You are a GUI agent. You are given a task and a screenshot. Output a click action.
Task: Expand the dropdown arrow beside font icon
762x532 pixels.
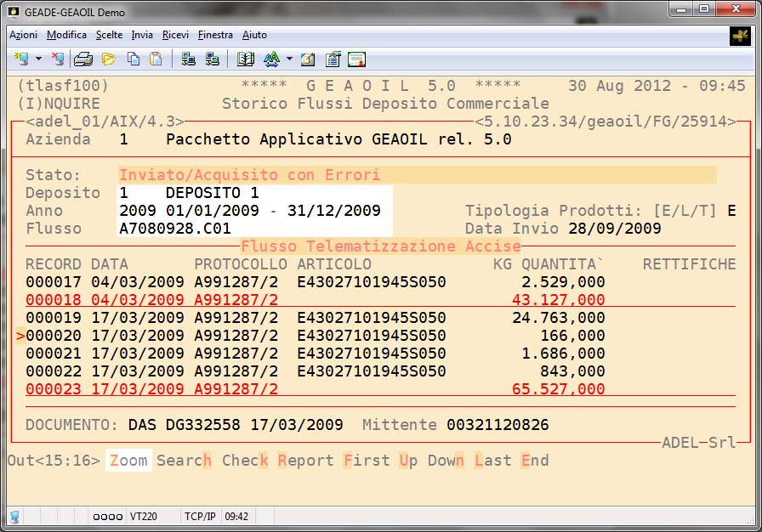click(x=289, y=59)
